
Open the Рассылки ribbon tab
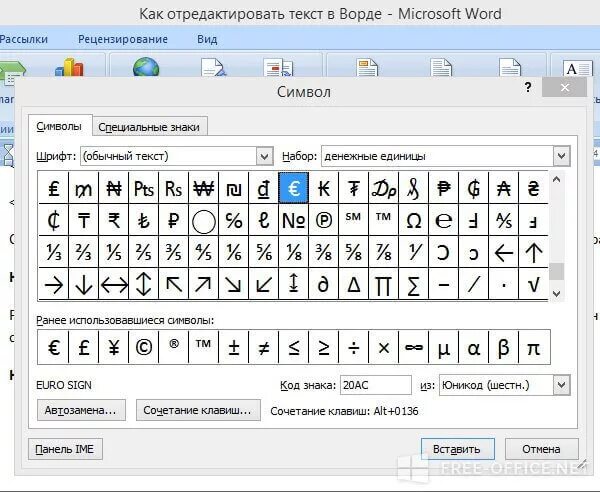[23, 39]
